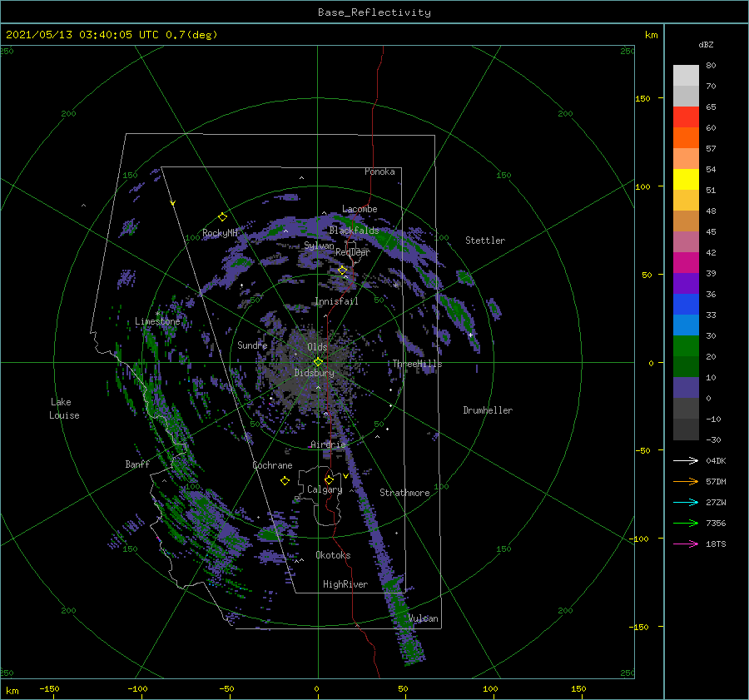Click the green 7356 arrow in legend
The image size is (749, 700).
tap(686, 524)
